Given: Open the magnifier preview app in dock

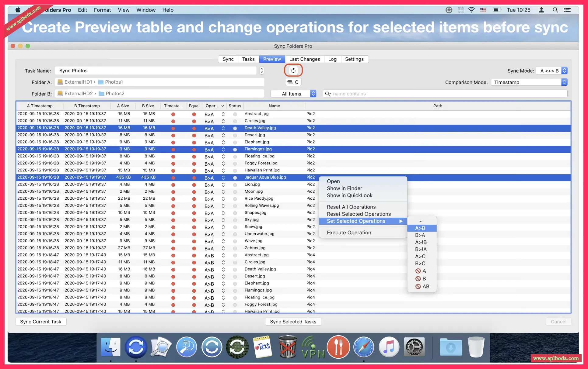Looking at the screenshot, I should (x=161, y=347).
